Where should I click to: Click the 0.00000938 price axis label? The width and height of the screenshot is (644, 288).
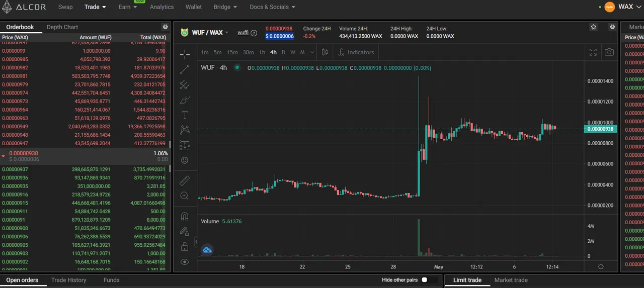(x=600, y=129)
